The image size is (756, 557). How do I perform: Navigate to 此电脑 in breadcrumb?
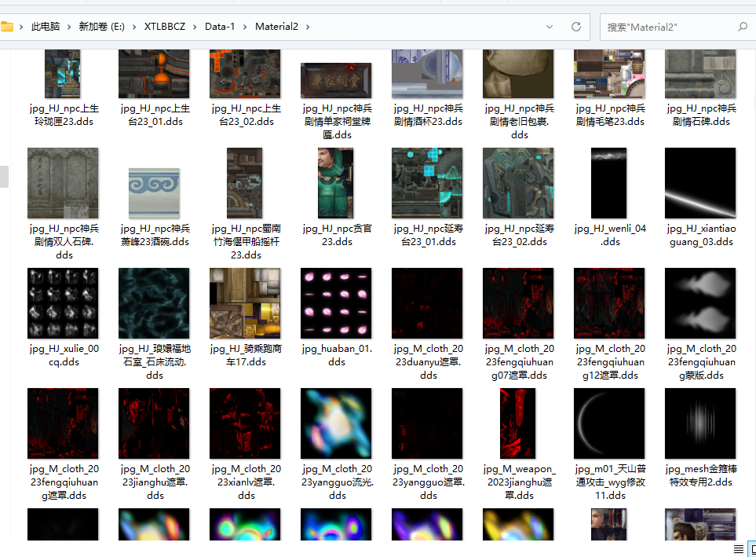pos(45,27)
